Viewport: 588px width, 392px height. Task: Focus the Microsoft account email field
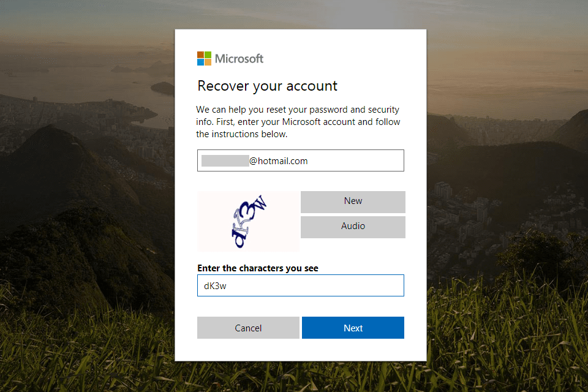[300, 160]
